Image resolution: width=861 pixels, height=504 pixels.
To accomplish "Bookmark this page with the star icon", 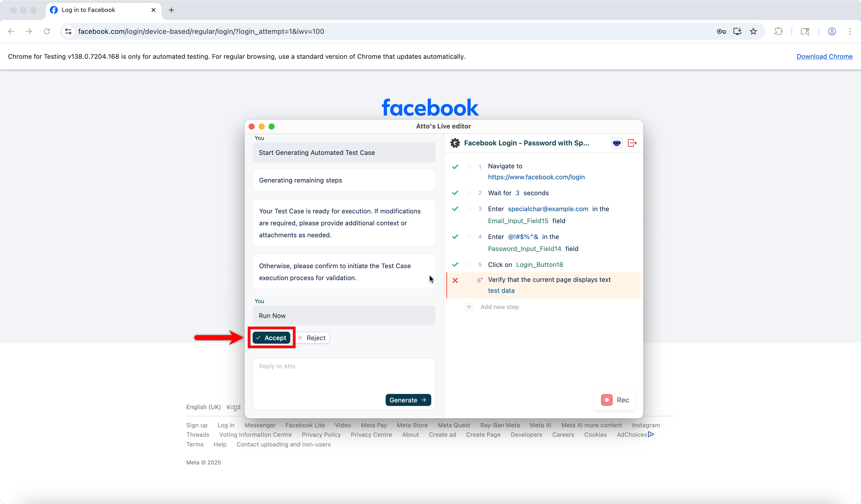I will coord(753,31).
